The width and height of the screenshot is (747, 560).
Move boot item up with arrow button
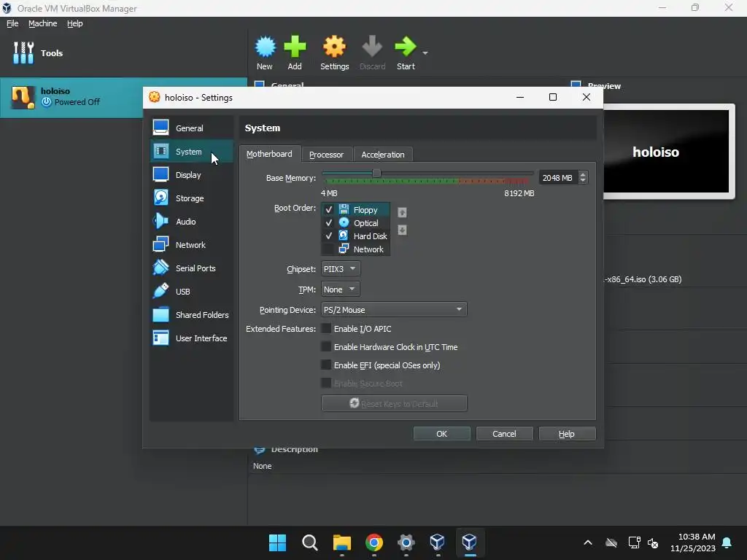pos(402,212)
